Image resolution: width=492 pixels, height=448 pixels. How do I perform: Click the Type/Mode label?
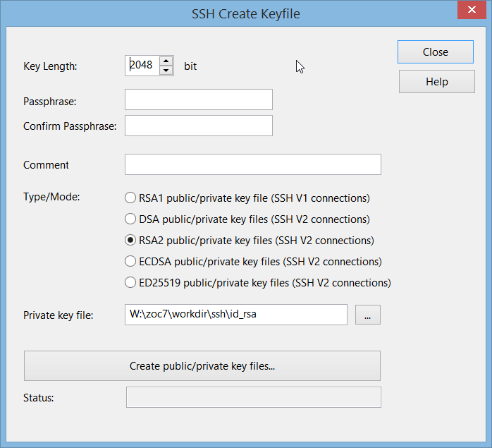(51, 197)
